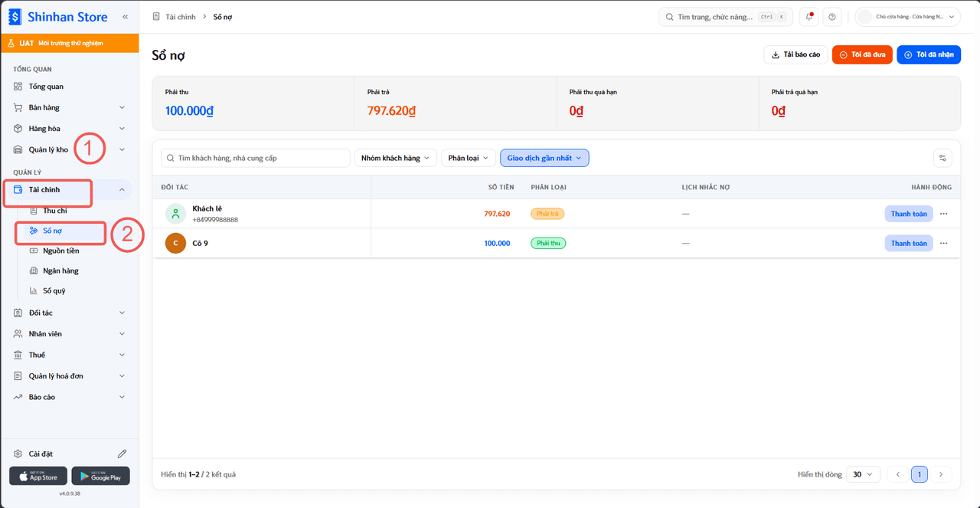Click Thanh toán for Khách lẻ
Screen dimensions: 980x508
pos(909,214)
